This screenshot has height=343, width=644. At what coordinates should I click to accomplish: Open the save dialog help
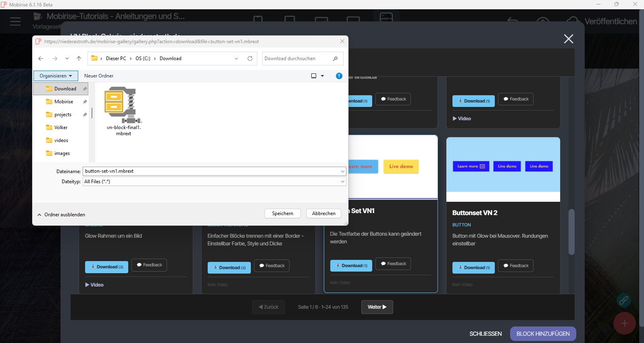click(x=339, y=76)
